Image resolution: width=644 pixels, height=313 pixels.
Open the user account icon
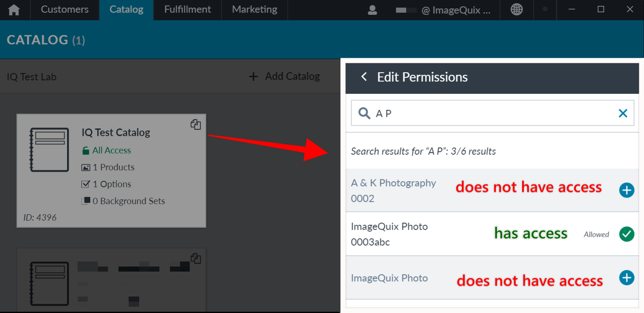tap(372, 10)
